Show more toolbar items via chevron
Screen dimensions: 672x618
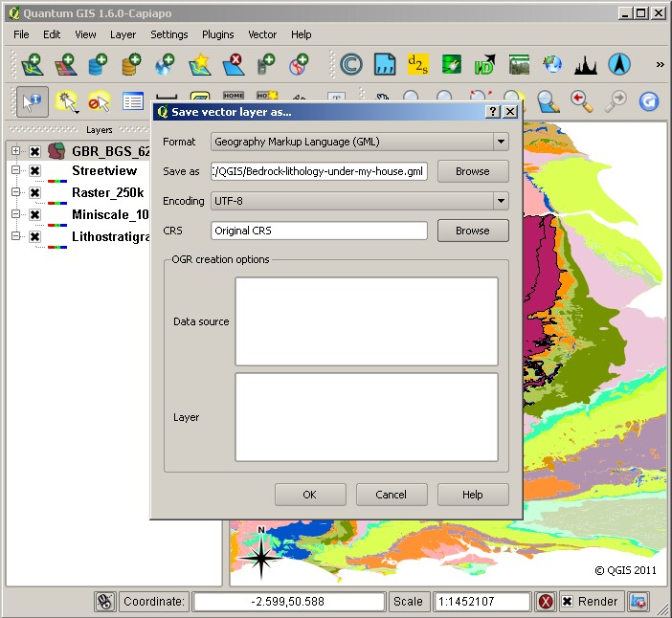(x=660, y=65)
